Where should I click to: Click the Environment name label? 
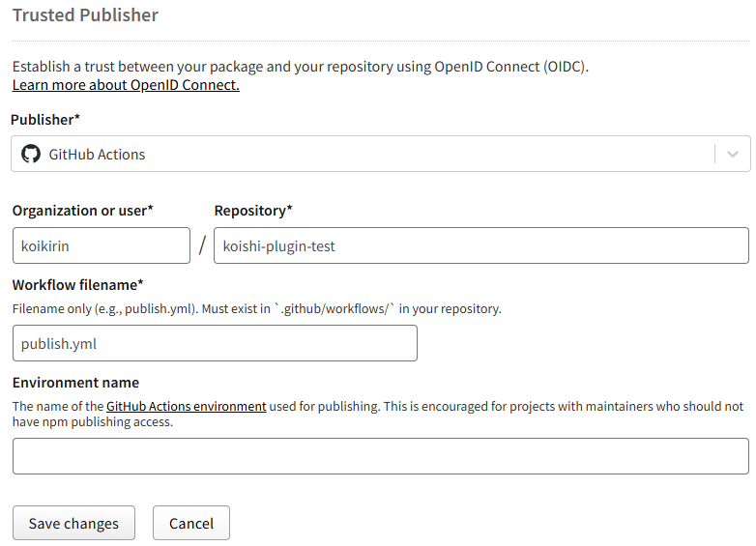pos(75,383)
